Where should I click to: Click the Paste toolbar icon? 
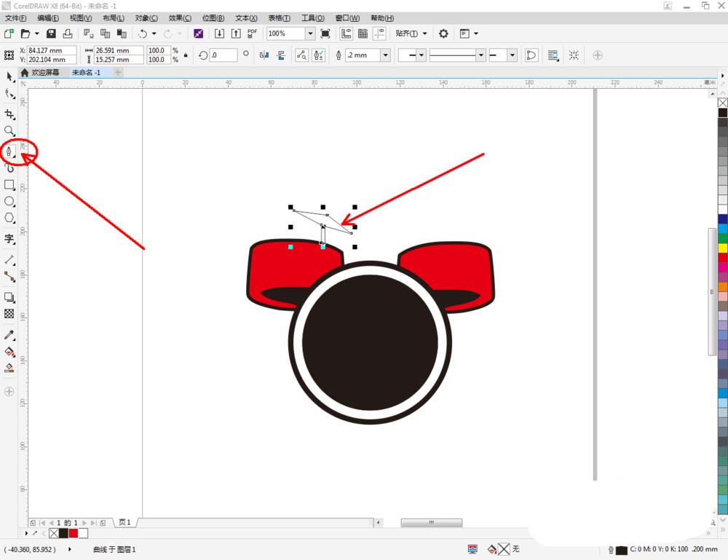click(122, 33)
